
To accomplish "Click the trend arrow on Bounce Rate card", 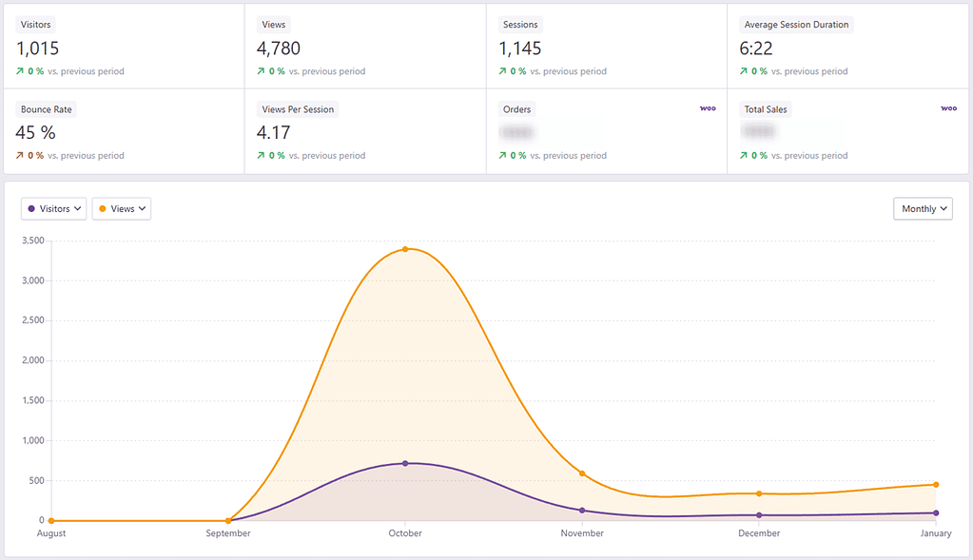I will click(x=19, y=155).
